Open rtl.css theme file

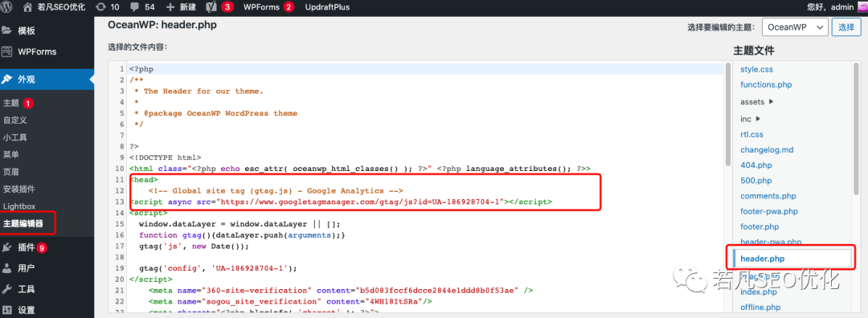[751, 134]
